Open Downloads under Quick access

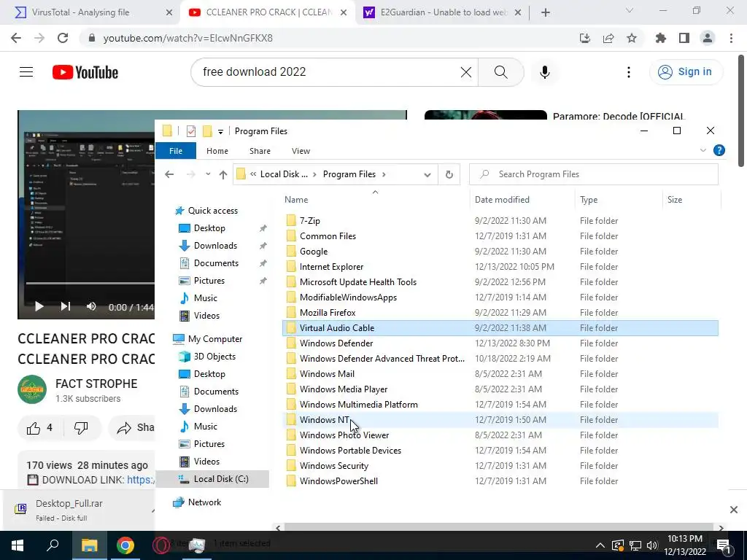pos(215,246)
